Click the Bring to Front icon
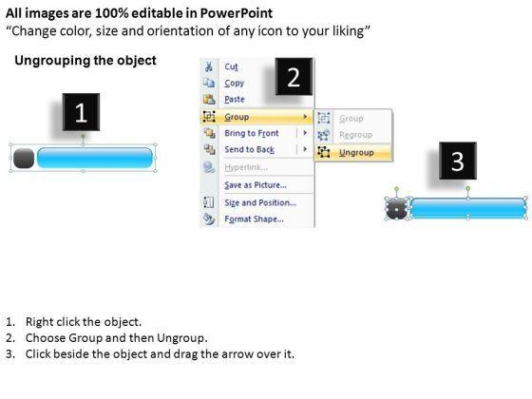532x399 pixels. 209,133
